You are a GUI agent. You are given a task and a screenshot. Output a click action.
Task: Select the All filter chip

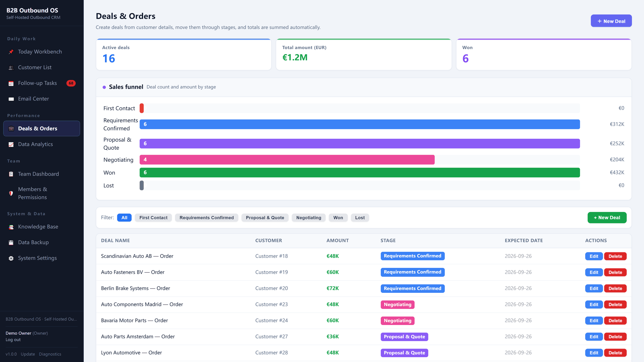(x=124, y=217)
